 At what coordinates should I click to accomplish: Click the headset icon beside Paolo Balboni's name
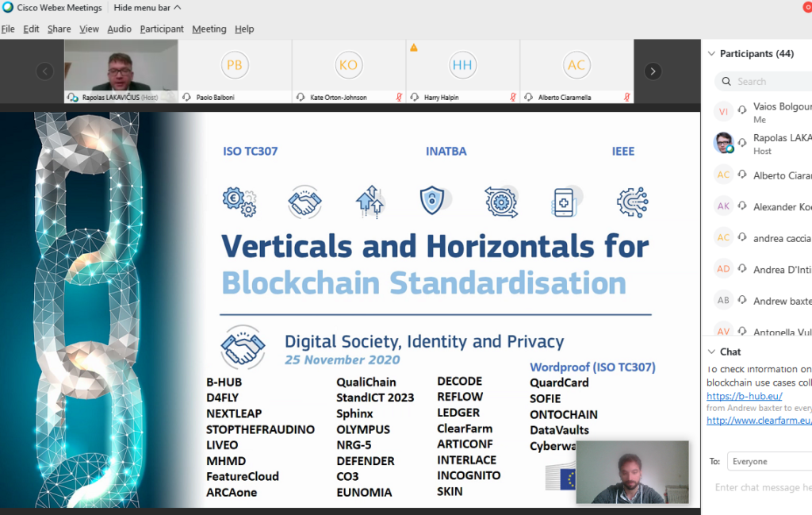click(187, 97)
